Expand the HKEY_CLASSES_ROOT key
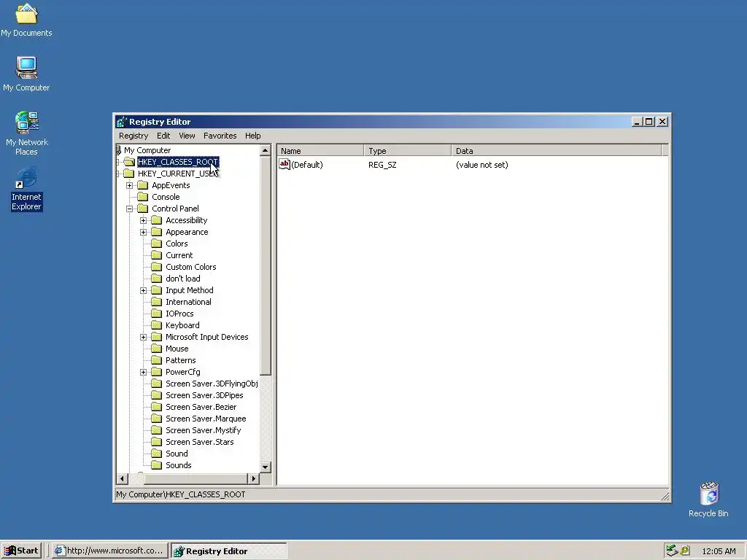Image resolution: width=747 pixels, height=560 pixels. point(117,162)
